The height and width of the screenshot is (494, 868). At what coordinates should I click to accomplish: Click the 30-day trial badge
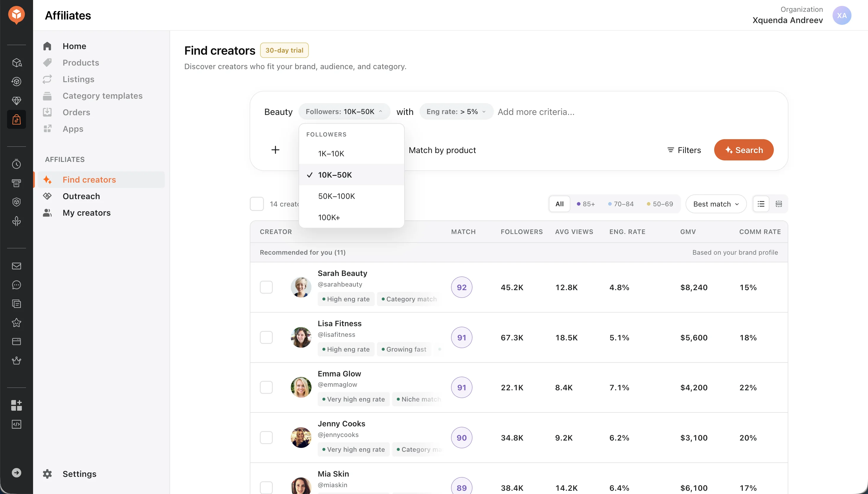284,50
